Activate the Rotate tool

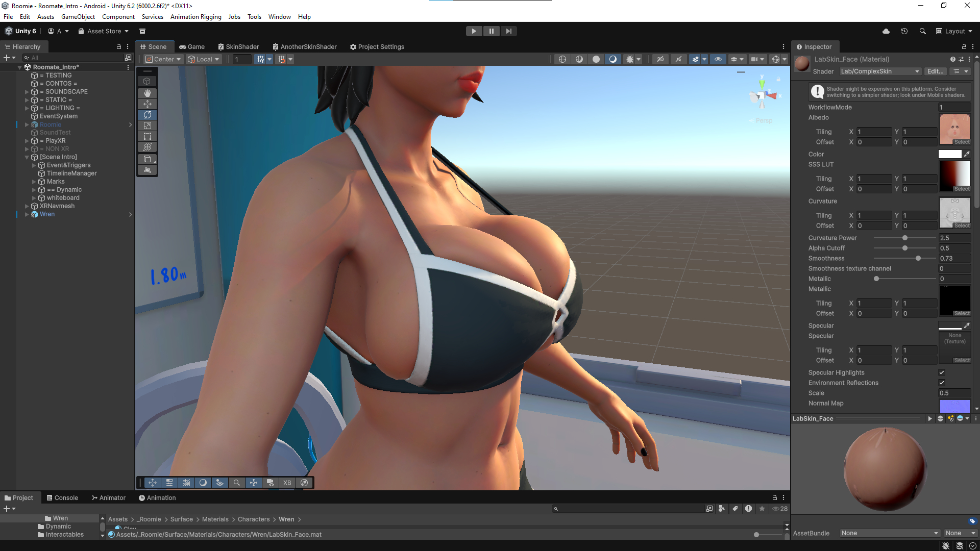[x=147, y=115]
